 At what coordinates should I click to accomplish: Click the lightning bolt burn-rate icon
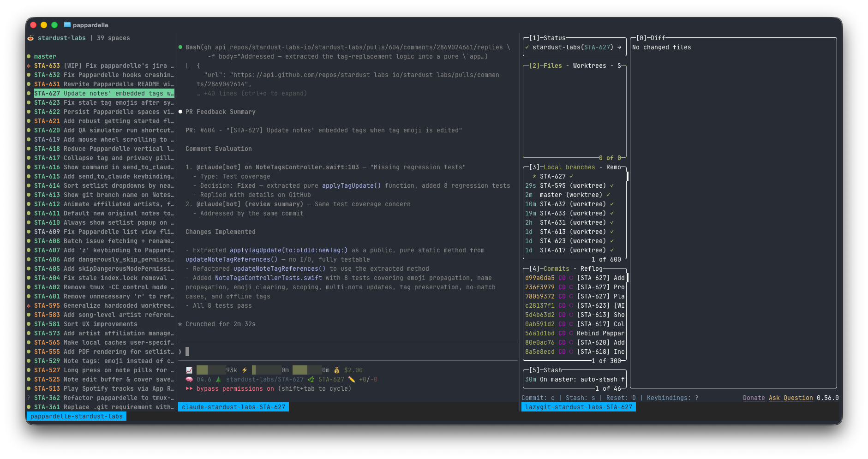(x=244, y=370)
